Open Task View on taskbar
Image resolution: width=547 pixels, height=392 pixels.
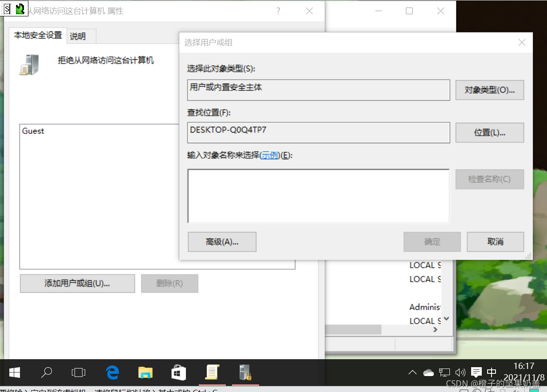(x=79, y=372)
